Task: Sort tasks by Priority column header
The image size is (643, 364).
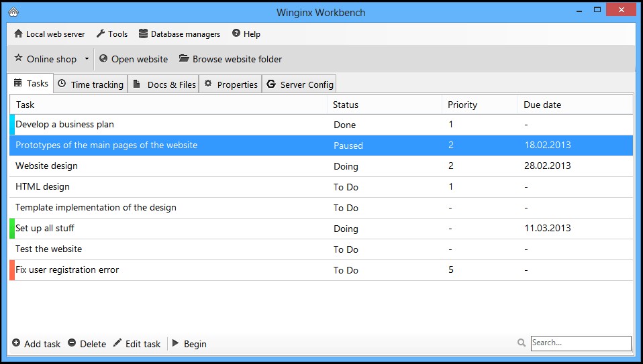Action: [x=462, y=105]
